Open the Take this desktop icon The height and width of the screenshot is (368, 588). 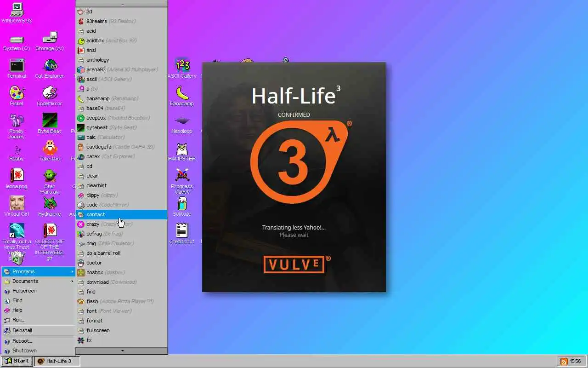[x=50, y=151]
